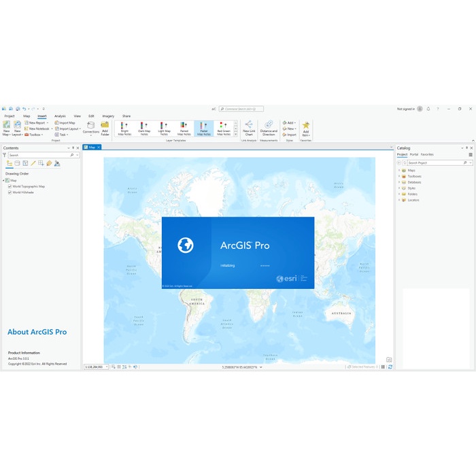Viewport: 476px width, 476px height.
Task: Select the Paired Map Notes template
Action: pyautogui.click(x=184, y=129)
